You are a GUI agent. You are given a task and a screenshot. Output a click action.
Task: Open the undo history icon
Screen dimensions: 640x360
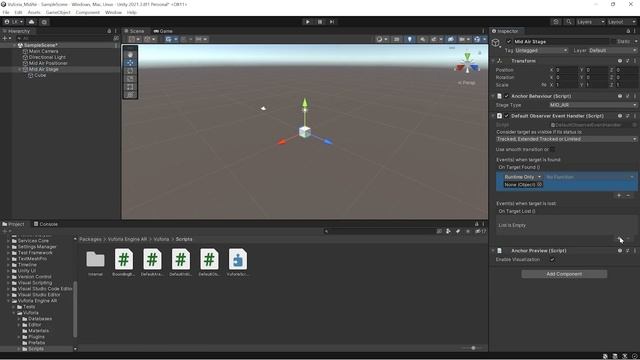pyautogui.click(x=556, y=22)
